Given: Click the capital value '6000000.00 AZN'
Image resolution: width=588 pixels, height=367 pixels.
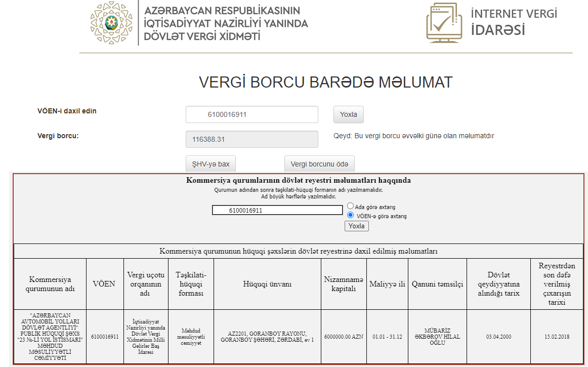Looking at the screenshot, I should coord(344,337).
